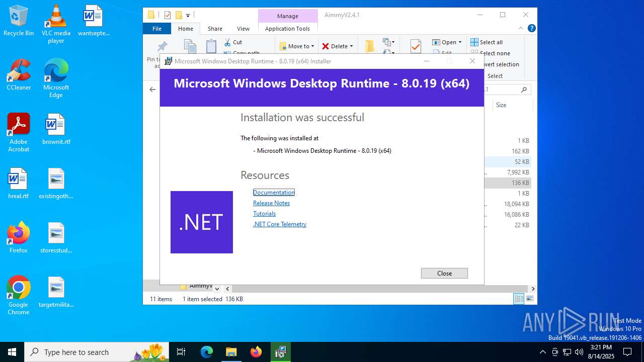This screenshot has height=362, width=644.
Task: Expand the New item dropdown icon
Action: (388, 42)
